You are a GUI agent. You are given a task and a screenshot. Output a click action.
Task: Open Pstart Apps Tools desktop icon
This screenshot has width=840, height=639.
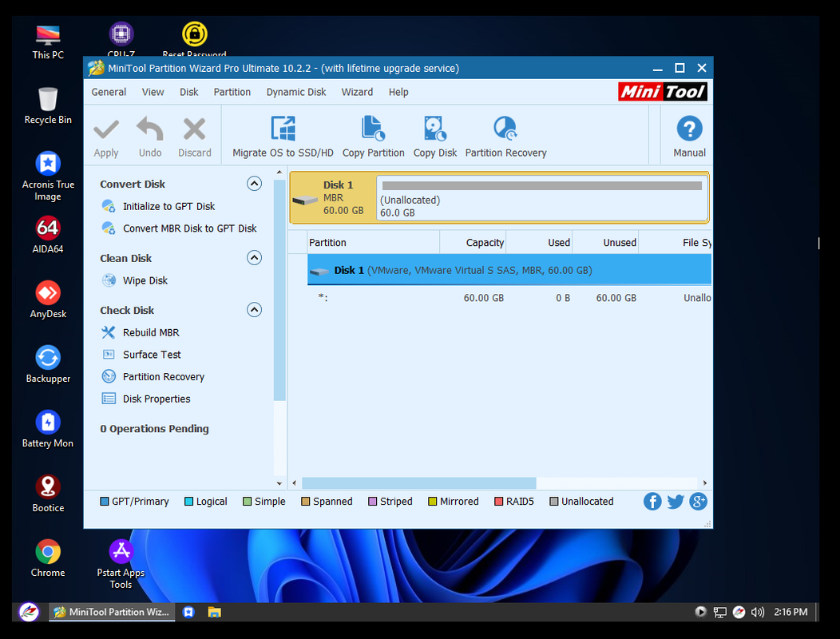[x=121, y=565]
